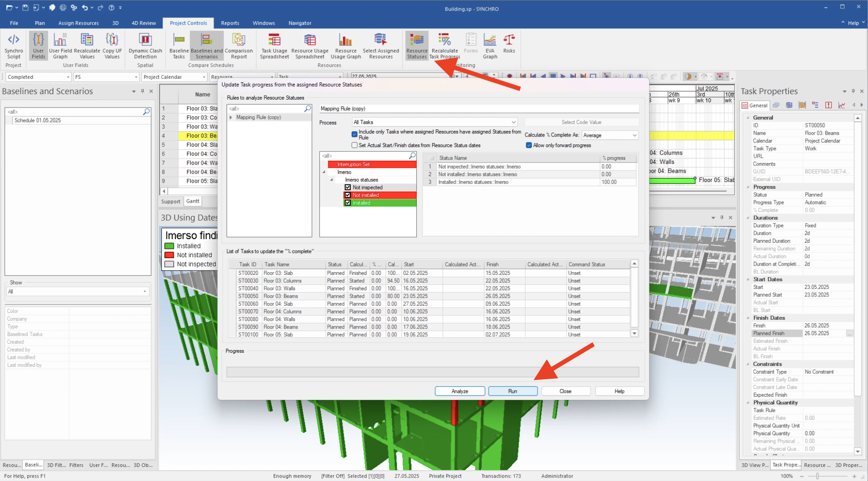Open the Gantt tab
The image size is (868, 481).
tap(193, 201)
